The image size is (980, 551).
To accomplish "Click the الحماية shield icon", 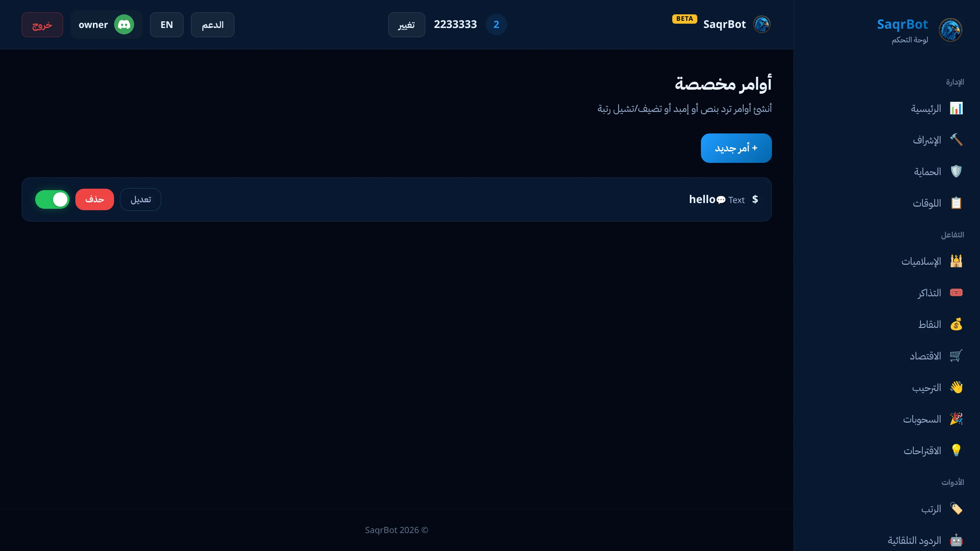I will tap(956, 171).
